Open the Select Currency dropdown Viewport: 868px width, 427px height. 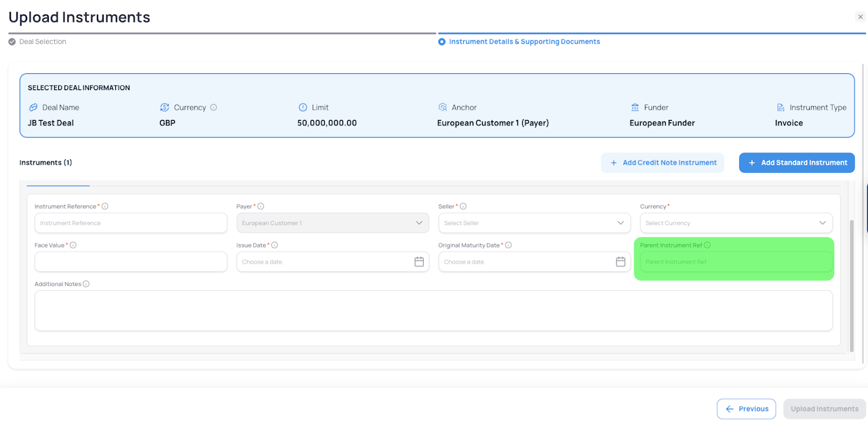coord(736,223)
